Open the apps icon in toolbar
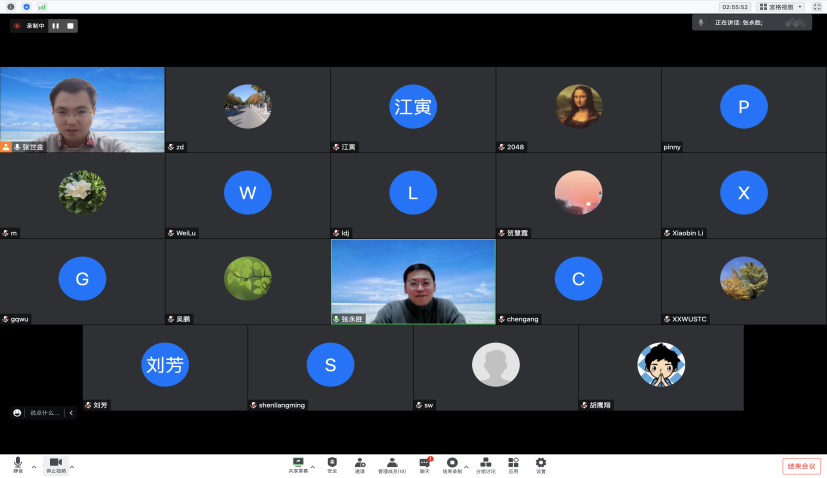This screenshot has width=827, height=478. coord(513,464)
